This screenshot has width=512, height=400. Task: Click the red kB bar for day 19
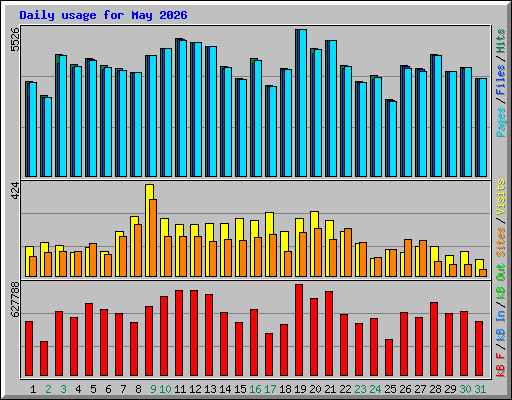click(299, 330)
